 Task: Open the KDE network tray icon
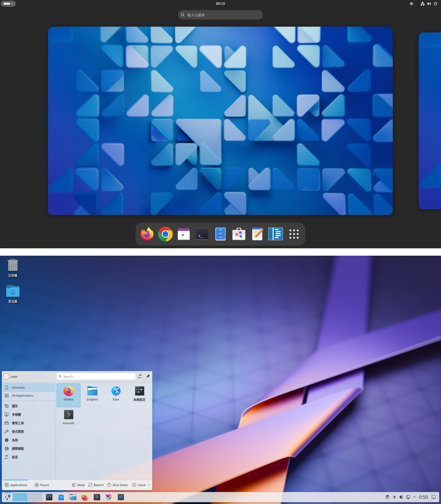click(x=408, y=497)
